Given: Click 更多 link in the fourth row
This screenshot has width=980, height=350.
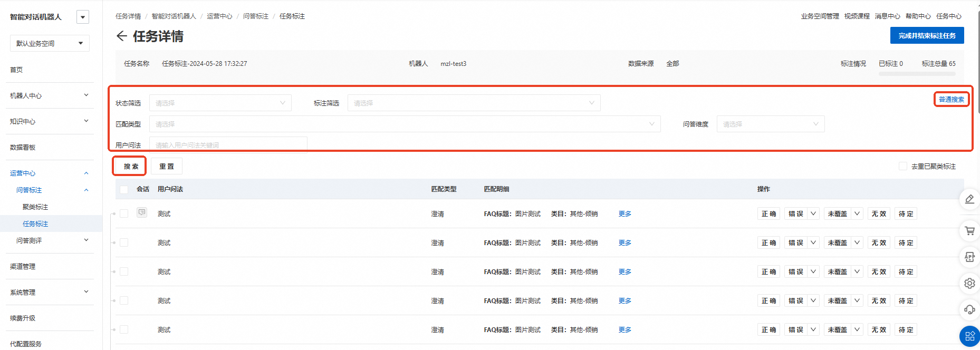Looking at the screenshot, I should tap(625, 300).
